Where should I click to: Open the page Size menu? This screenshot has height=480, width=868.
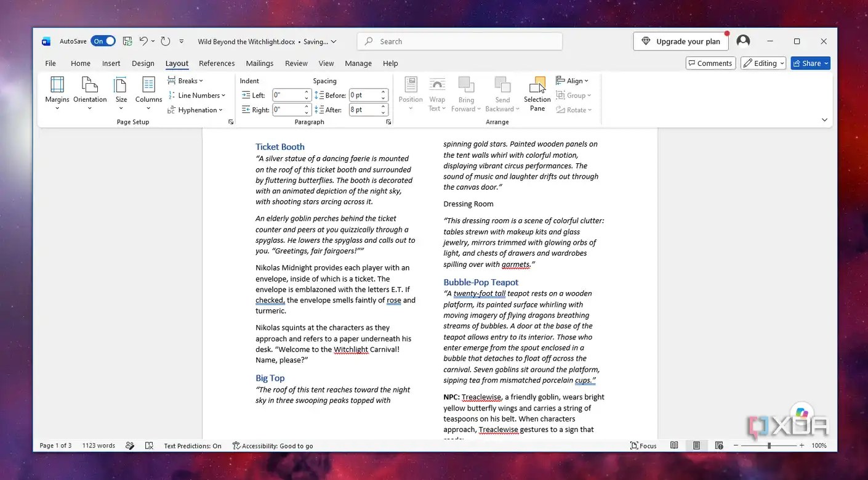(121, 93)
